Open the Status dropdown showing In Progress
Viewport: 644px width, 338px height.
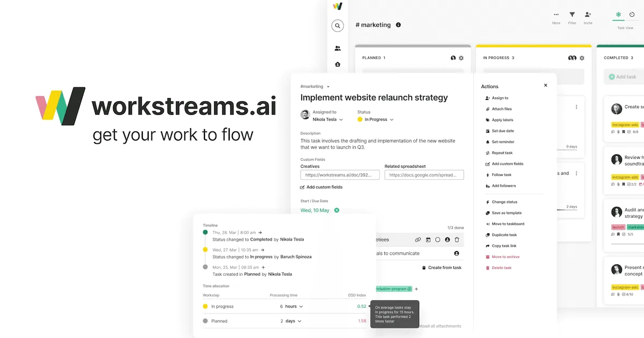(375, 119)
